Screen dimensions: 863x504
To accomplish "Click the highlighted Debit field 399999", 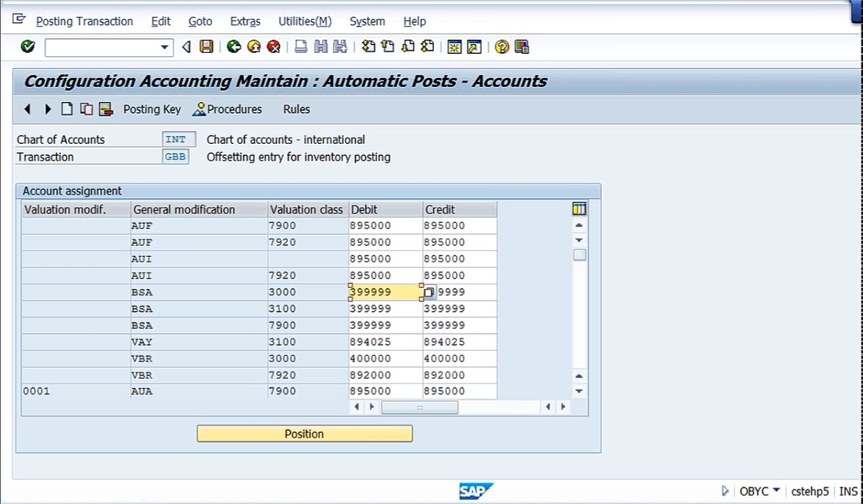I will tap(385, 292).
